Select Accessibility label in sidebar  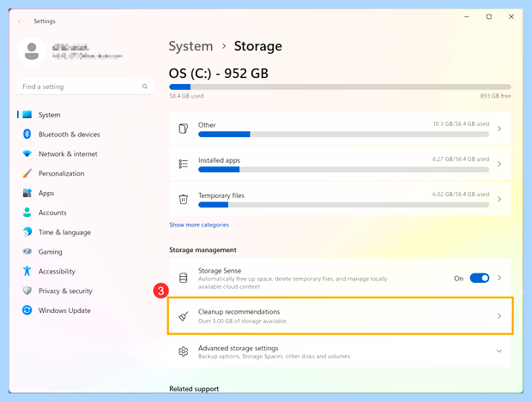(x=57, y=271)
